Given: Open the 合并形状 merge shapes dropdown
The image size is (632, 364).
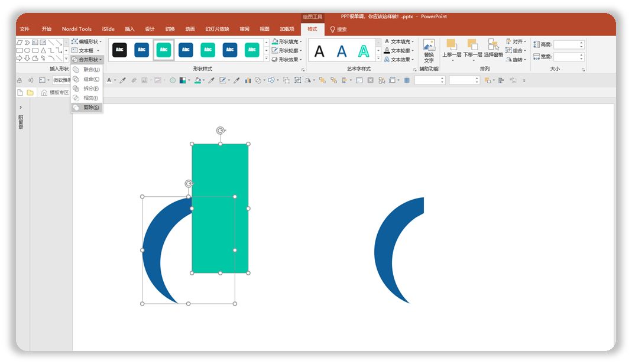Looking at the screenshot, I should click(87, 59).
